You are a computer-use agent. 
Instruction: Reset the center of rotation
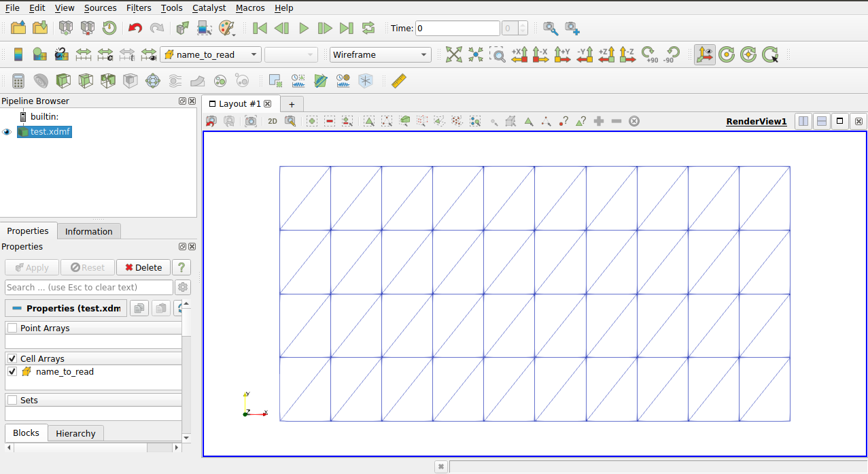click(x=748, y=54)
